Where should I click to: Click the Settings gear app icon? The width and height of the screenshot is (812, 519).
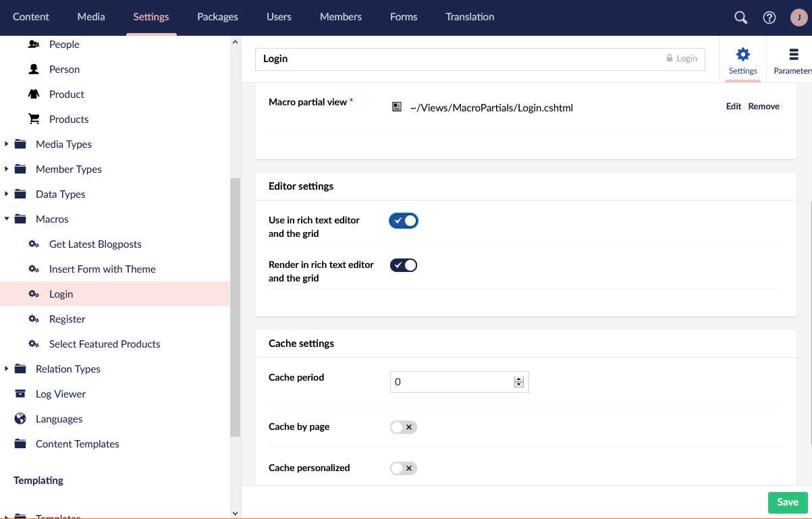click(742, 55)
